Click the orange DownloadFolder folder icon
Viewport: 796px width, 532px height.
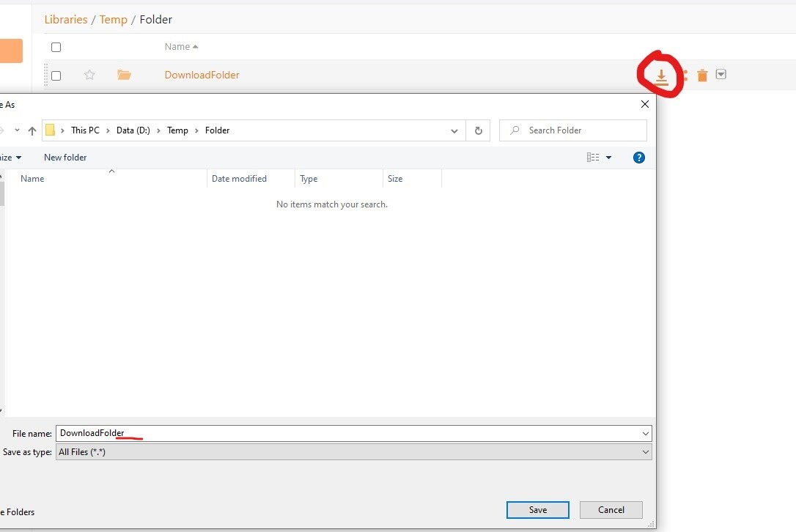point(124,75)
